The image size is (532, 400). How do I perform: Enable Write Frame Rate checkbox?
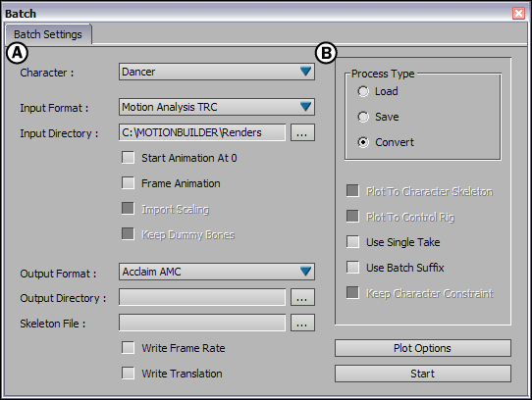click(128, 348)
